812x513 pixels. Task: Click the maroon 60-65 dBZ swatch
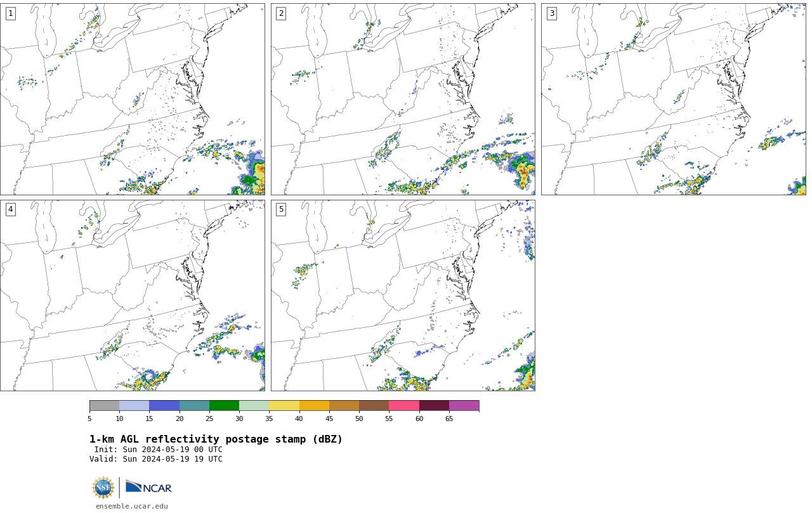(434, 406)
